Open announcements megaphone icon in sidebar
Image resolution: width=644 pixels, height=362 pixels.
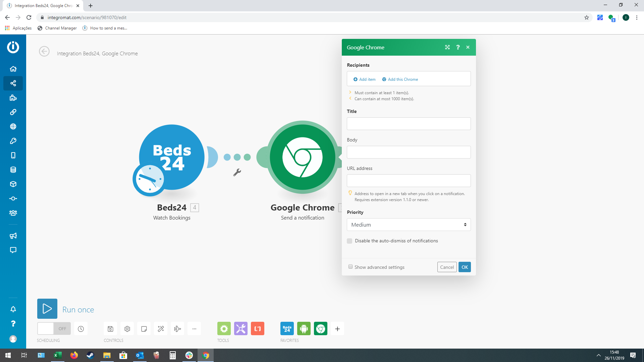(13, 236)
